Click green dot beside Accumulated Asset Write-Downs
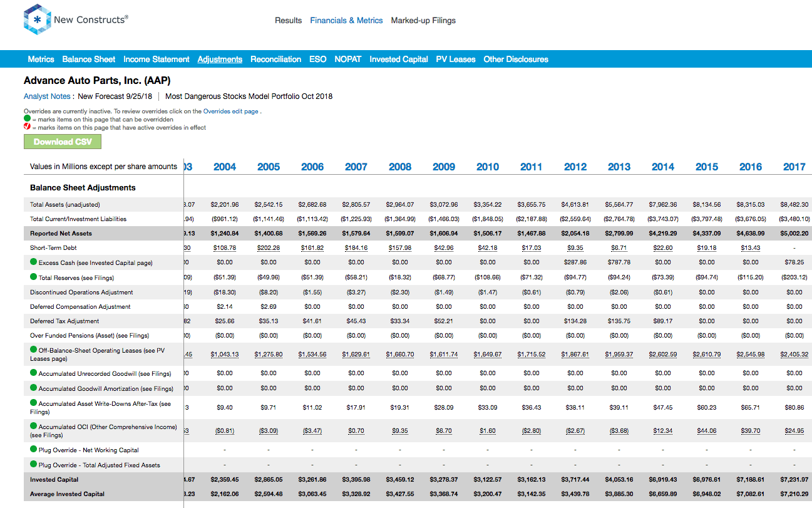Image resolution: width=812 pixels, height=508 pixels. (x=34, y=403)
